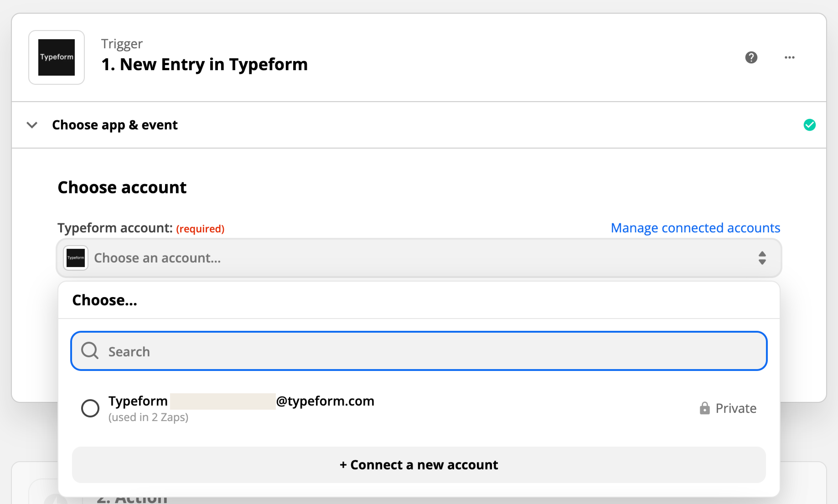Focus the Search input field
This screenshot has width=838, height=504.
(419, 351)
